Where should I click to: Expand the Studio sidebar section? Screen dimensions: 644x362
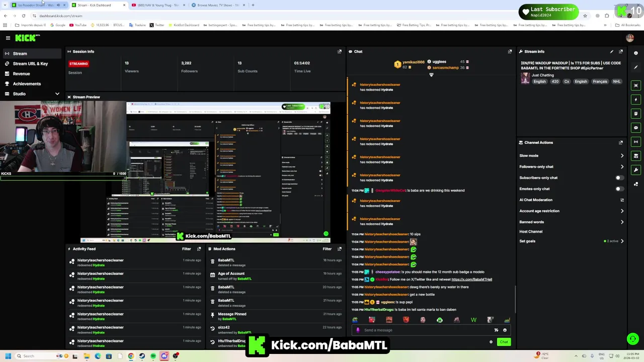[x=57, y=94]
